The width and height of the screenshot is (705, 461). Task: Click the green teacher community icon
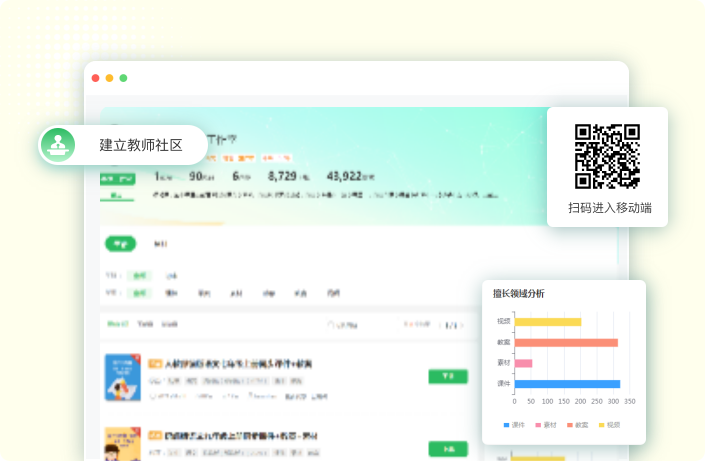tap(58, 145)
